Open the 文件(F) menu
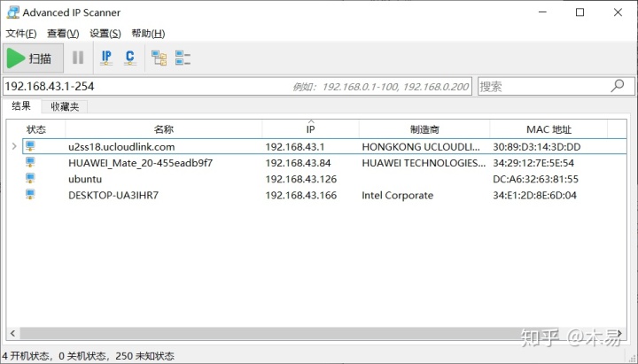Viewport: 638px width, 364px height. pos(20,34)
